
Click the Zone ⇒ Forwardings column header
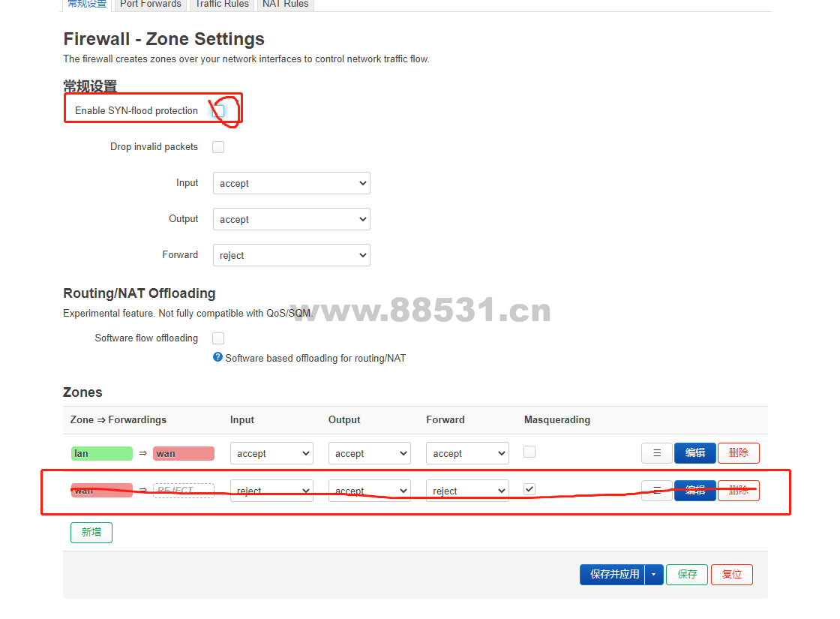(118, 419)
